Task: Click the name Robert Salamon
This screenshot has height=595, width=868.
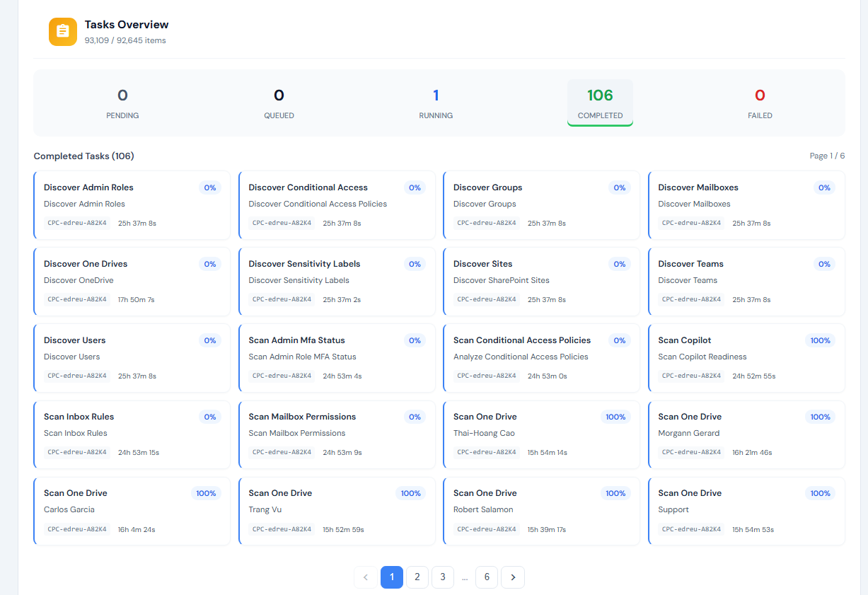Action: 483,509
